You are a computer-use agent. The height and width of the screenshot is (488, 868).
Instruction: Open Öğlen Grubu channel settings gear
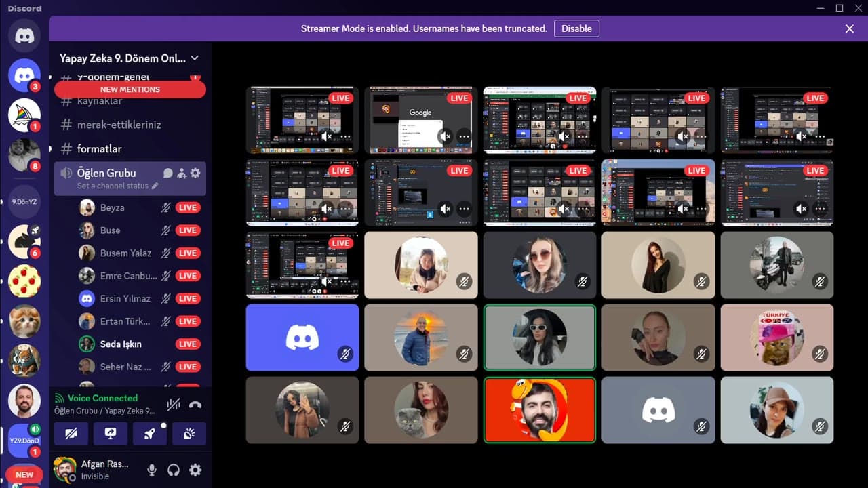click(195, 173)
